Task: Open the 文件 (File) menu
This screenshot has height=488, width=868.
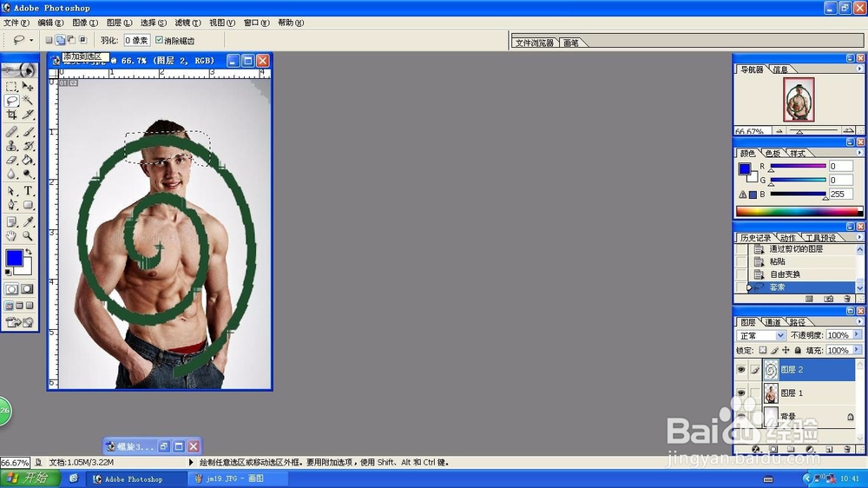Action: click(x=16, y=23)
